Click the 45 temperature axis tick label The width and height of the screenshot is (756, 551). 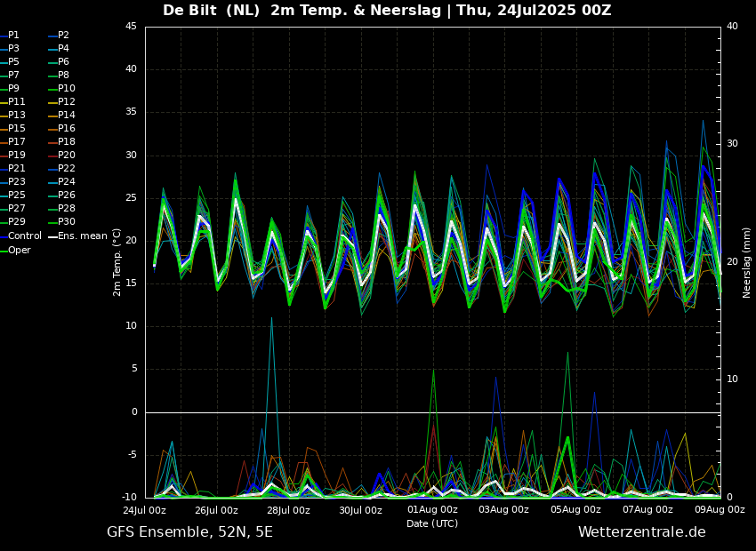(131, 27)
